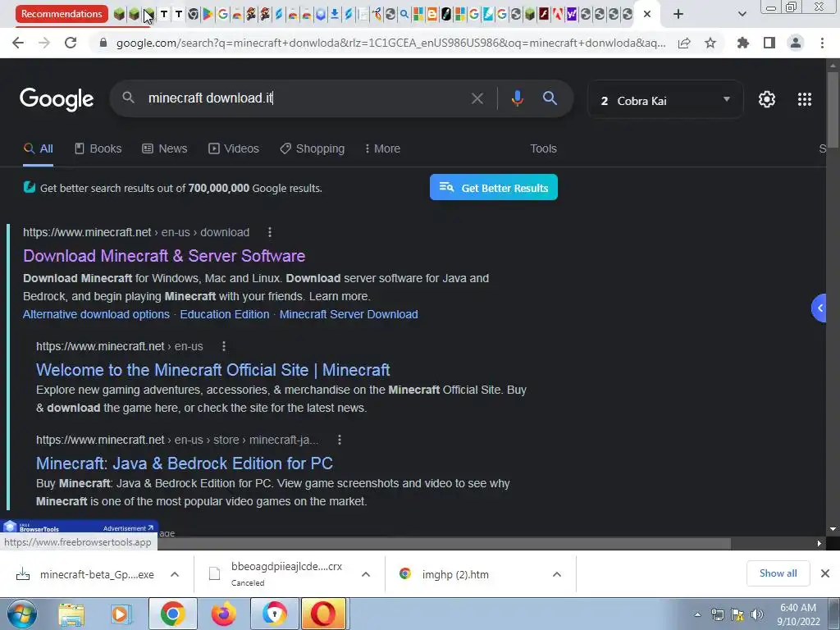Open the tab search chevron

point(742,14)
